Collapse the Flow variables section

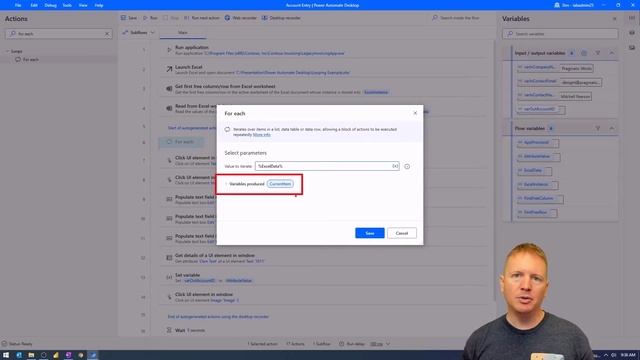[x=611, y=129]
